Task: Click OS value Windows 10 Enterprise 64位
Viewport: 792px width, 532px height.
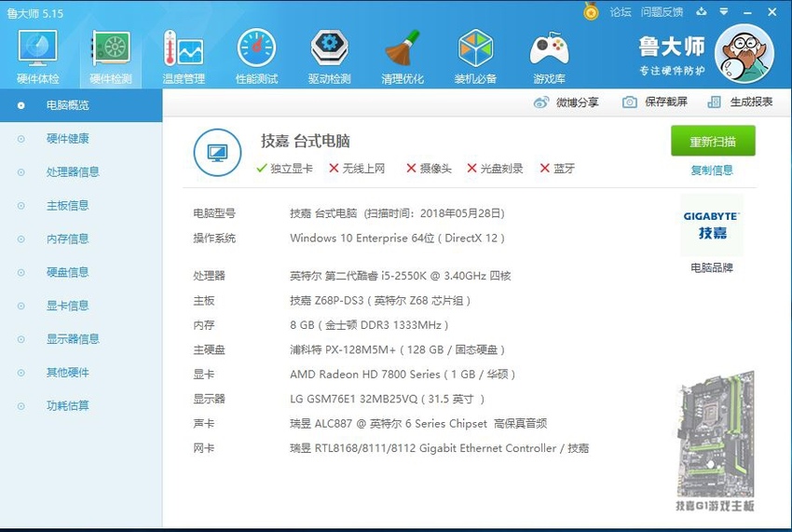Action: click(x=397, y=238)
